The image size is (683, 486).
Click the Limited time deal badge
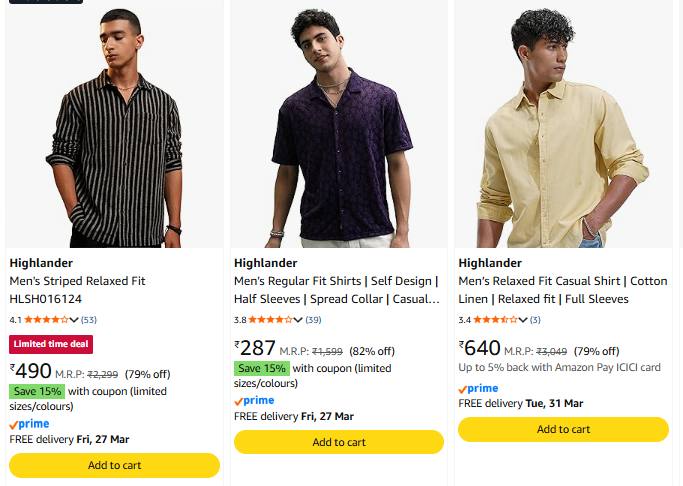click(51, 345)
